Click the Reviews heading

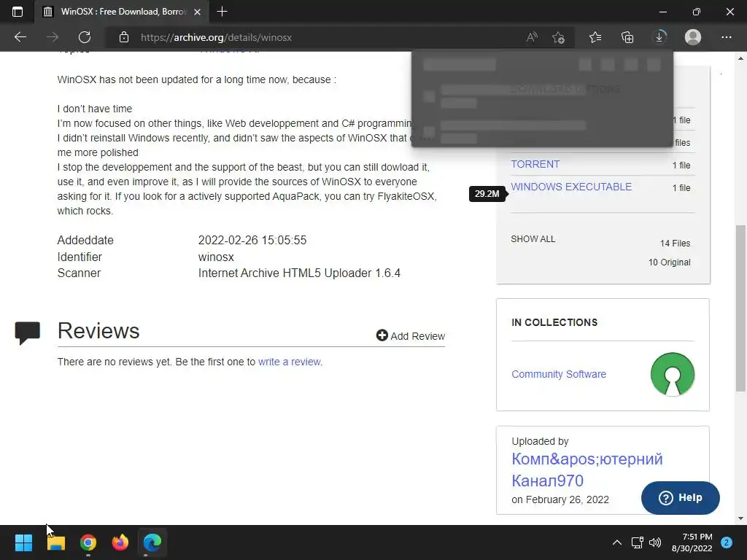[x=98, y=330]
